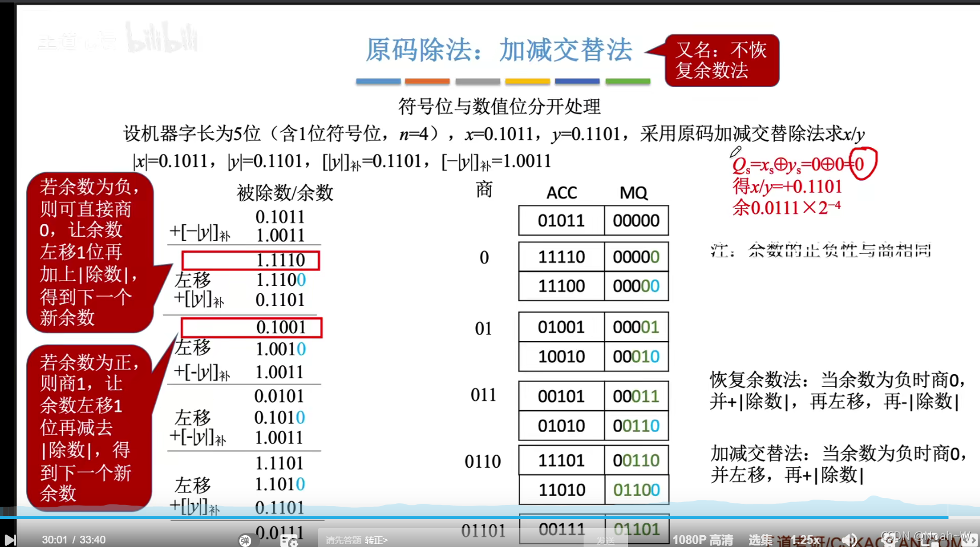Click the 30:01 / 33:40 time display
The image size is (980, 547).
(x=73, y=540)
